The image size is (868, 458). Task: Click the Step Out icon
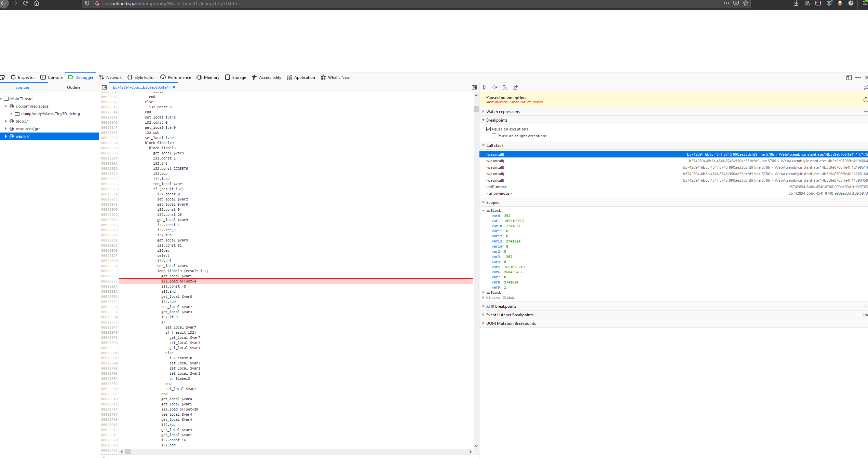point(515,87)
